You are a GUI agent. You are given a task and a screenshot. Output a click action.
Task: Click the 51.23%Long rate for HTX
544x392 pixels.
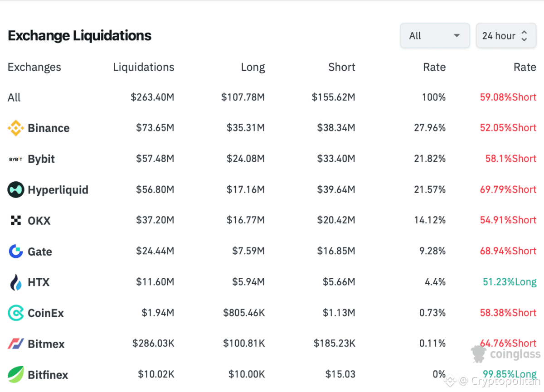[x=509, y=282]
